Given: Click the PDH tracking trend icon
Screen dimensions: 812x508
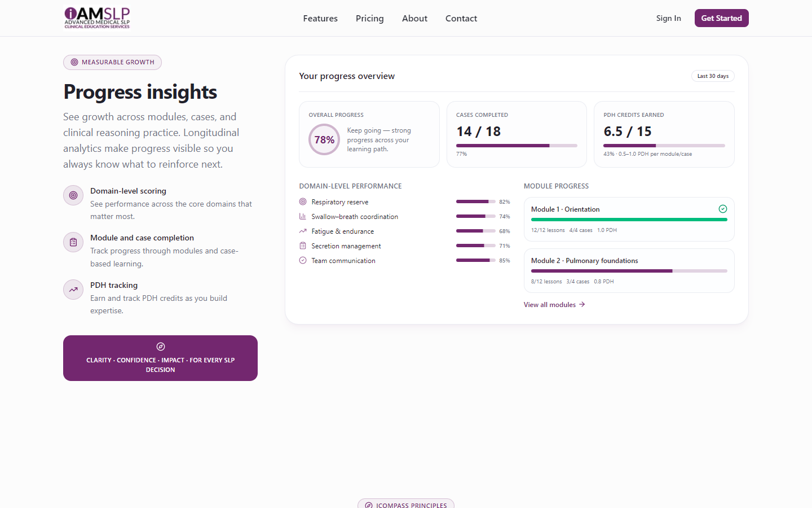Looking at the screenshot, I should point(73,290).
